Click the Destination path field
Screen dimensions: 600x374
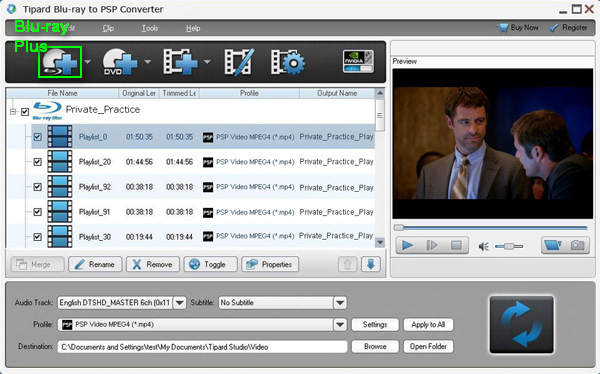(x=202, y=347)
